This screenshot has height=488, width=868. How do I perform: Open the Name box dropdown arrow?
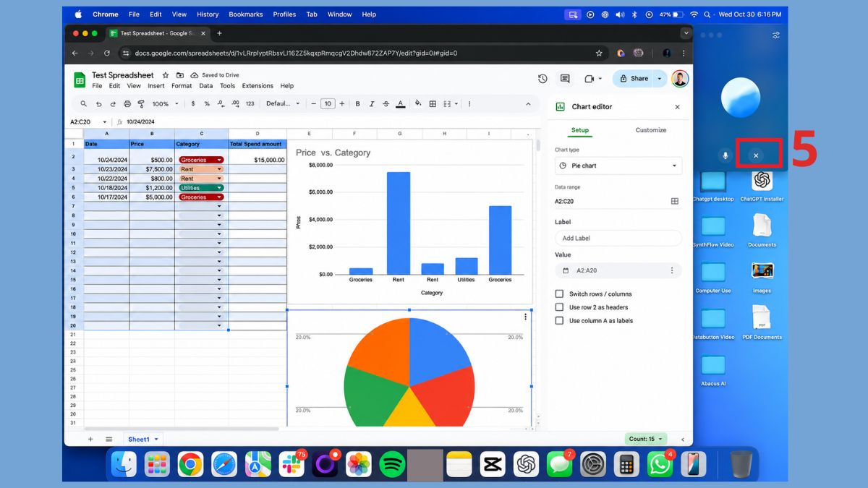point(105,122)
